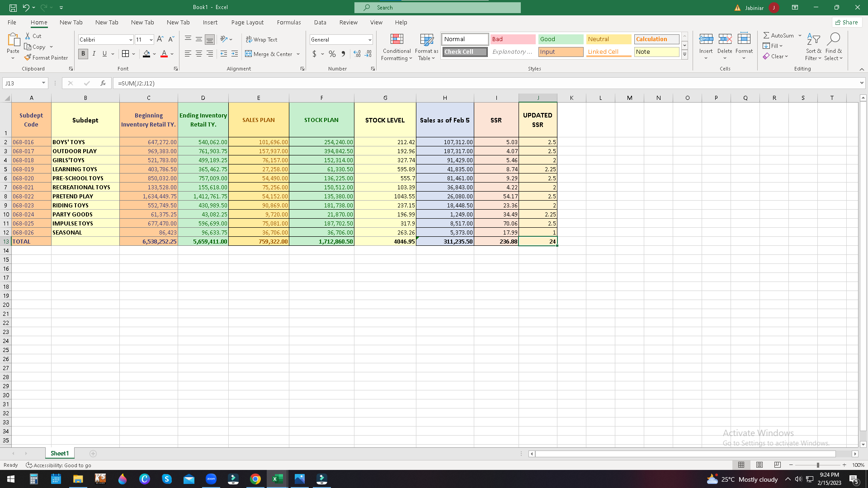
Task: Click Accessibility: Good to go status
Action: pos(59,465)
